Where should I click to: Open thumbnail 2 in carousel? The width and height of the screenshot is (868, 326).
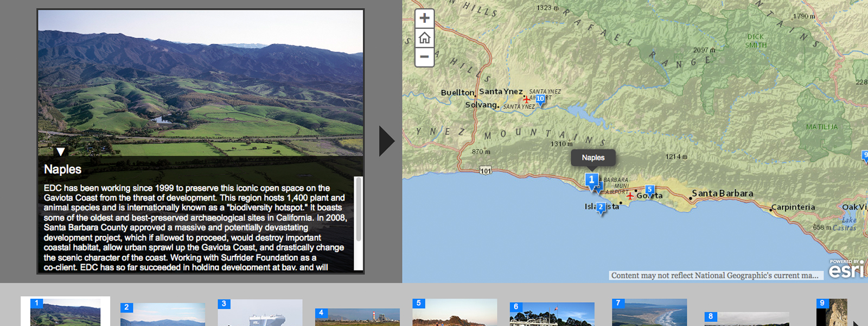click(163, 314)
